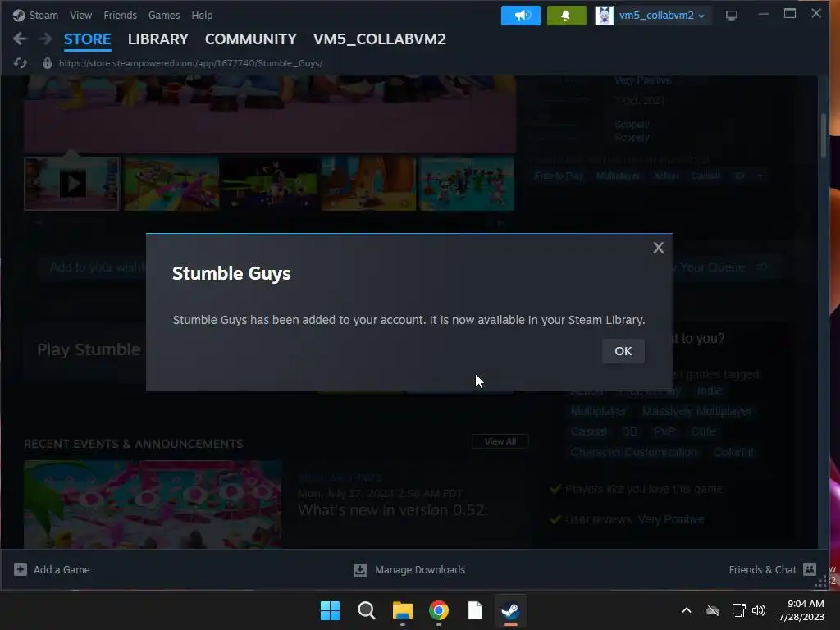Click the system tray volume icon
Screen dimensions: 840x630
(759, 610)
